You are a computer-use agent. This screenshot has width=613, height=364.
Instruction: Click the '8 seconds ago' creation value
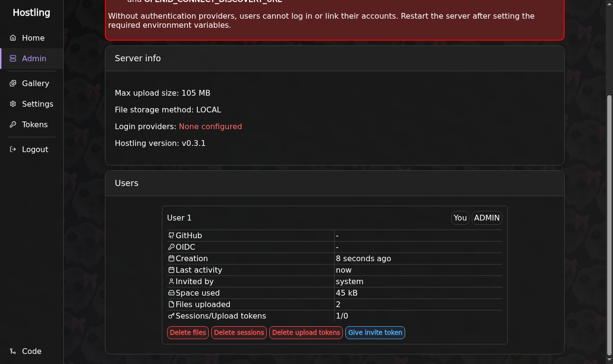click(x=363, y=258)
